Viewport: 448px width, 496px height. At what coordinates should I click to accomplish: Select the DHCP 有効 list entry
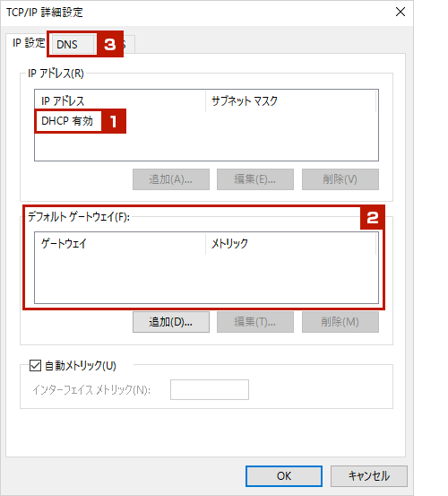click(x=67, y=121)
